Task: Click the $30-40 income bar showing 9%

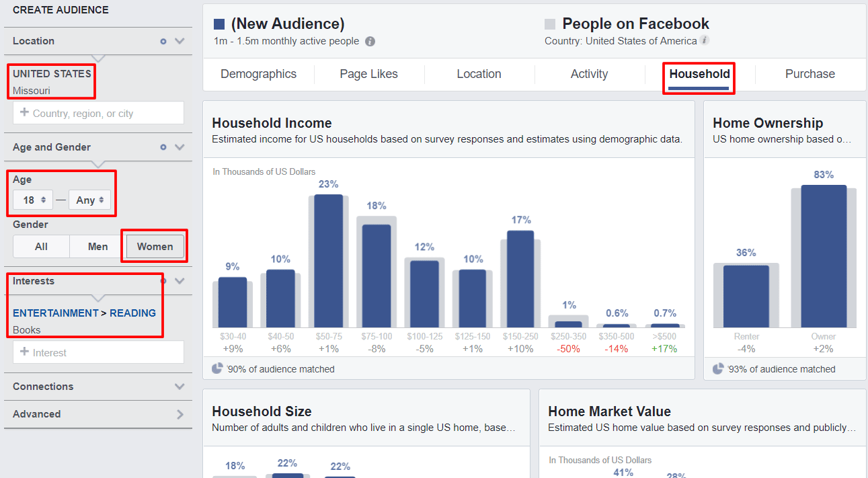Action: [233, 303]
